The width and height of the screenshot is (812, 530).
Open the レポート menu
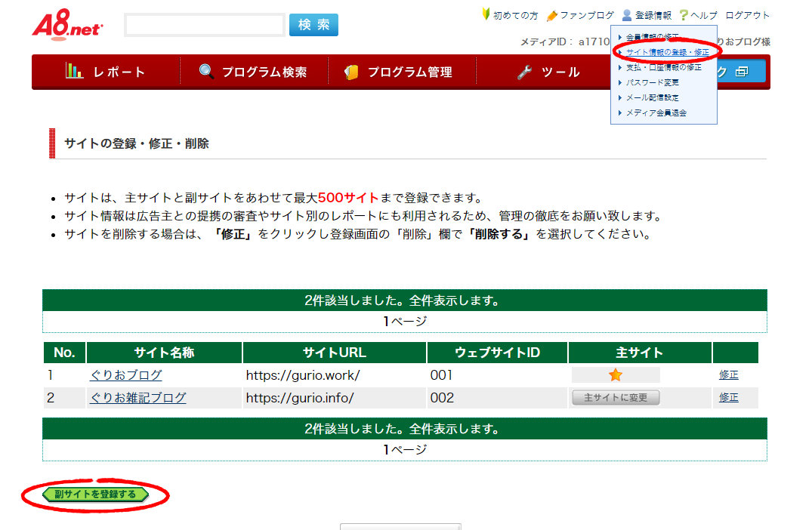click(x=106, y=72)
